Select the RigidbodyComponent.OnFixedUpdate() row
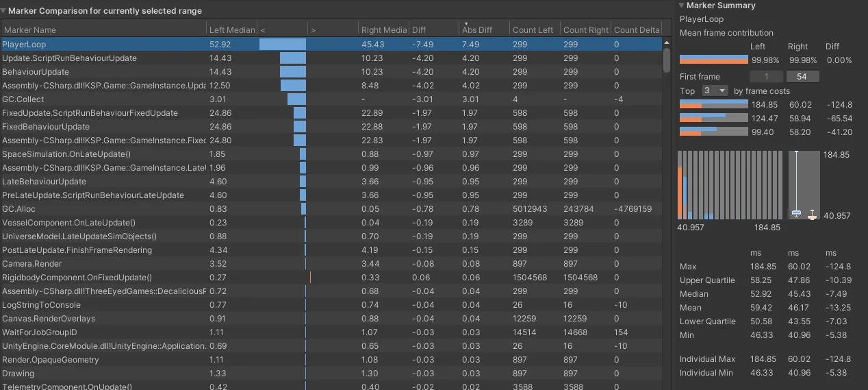 [331, 277]
